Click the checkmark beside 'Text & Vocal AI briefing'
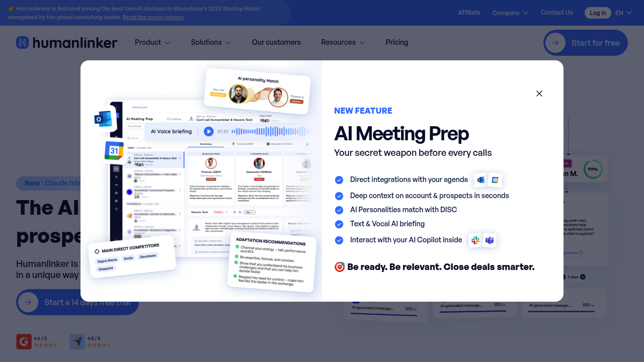This screenshot has height=362, width=644. coord(339,224)
